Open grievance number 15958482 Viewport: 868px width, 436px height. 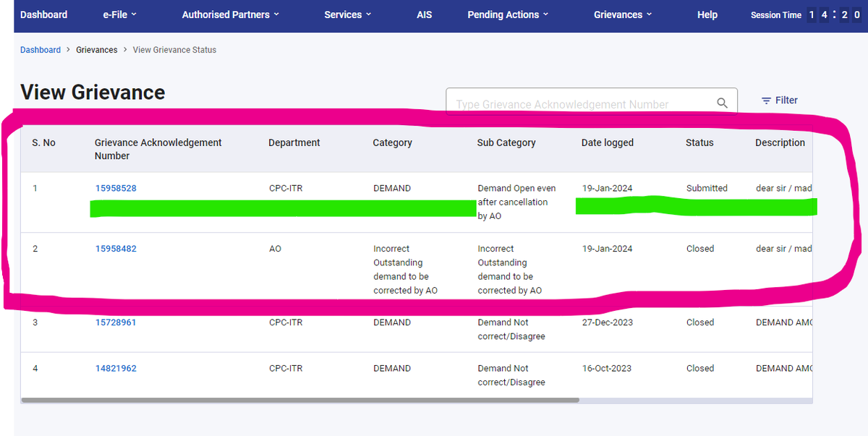point(116,249)
